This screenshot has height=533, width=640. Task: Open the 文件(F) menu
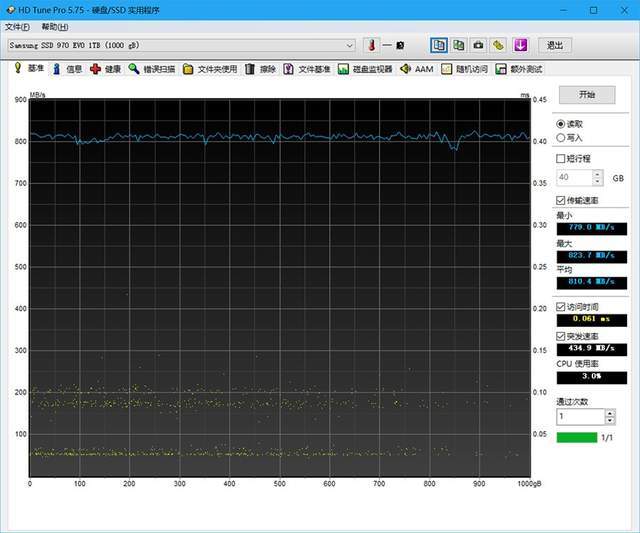coord(17,27)
